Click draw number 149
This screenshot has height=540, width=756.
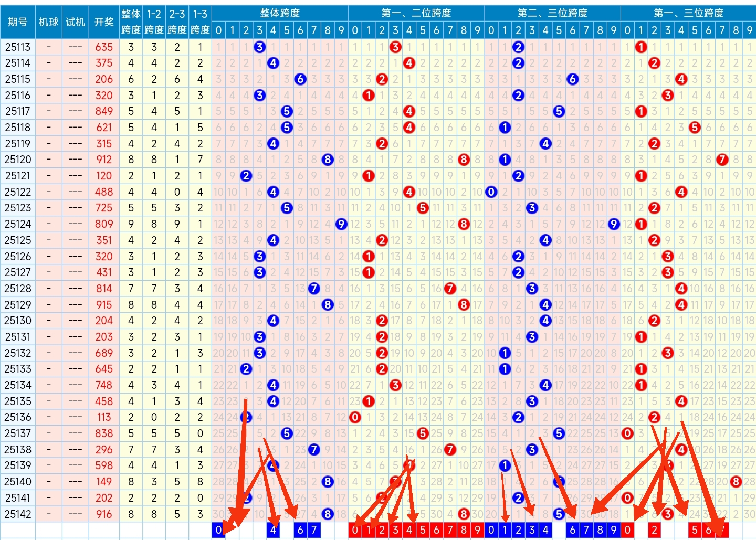click(104, 482)
